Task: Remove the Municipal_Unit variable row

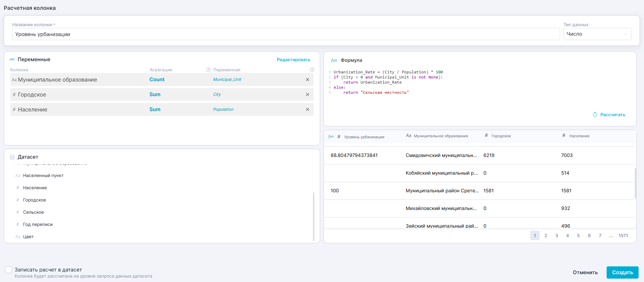Action: tap(307, 80)
